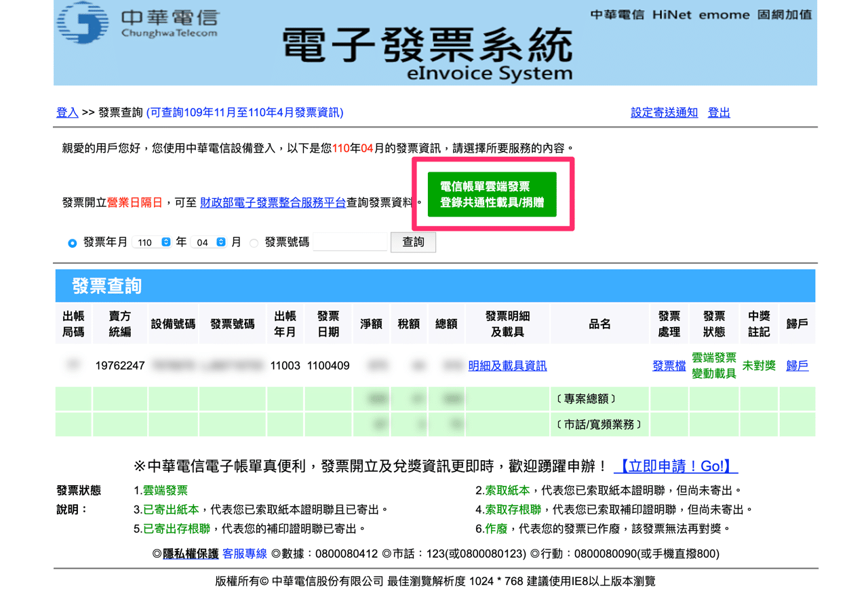Click green 電信帳單雲端發票 登錄共通性載具/捐贈 button
868x608 pixels.
point(492,194)
